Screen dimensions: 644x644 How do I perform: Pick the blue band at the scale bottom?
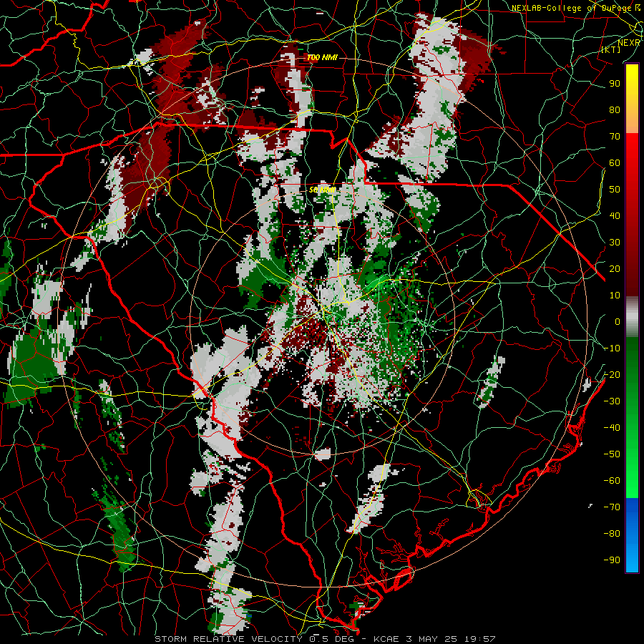tap(632, 535)
